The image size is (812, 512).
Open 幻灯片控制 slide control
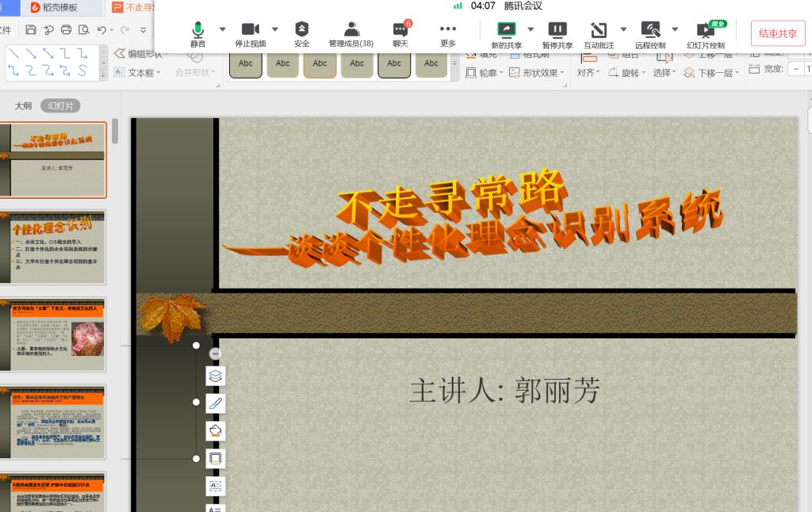pyautogui.click(x=705, y=33)
